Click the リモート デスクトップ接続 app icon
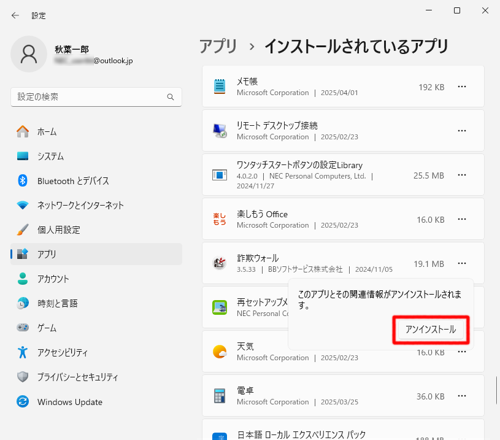The width and height of the screenshot is (500, 440). point(220,131)
